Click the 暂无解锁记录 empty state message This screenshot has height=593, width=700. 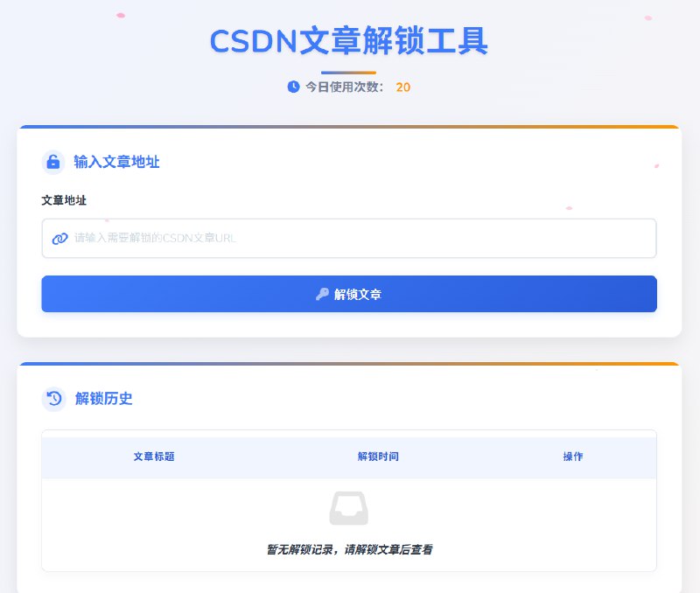(x=348, y=548)
